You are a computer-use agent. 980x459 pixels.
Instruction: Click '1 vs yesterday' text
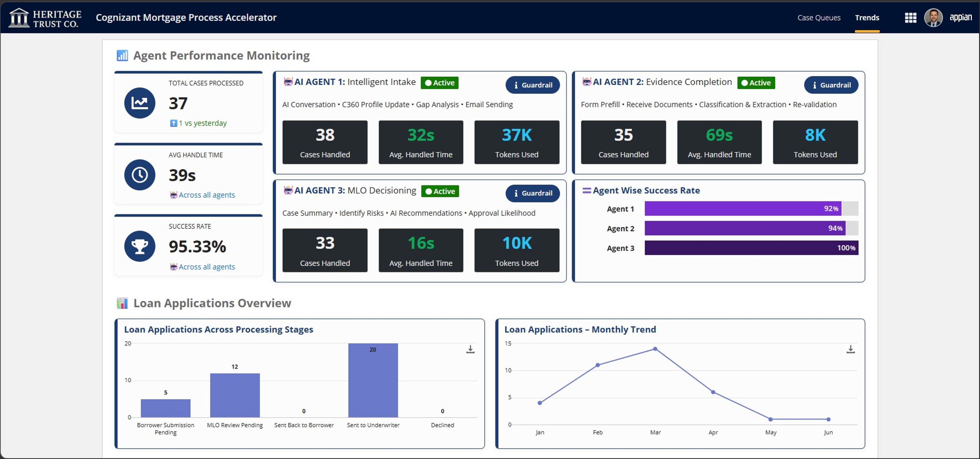(x=203, y=123)
